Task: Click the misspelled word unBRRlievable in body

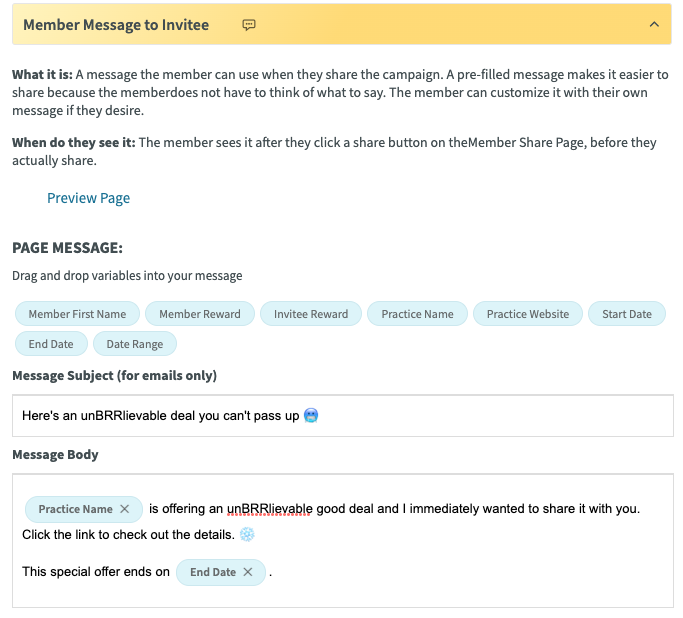Action: 270,509
